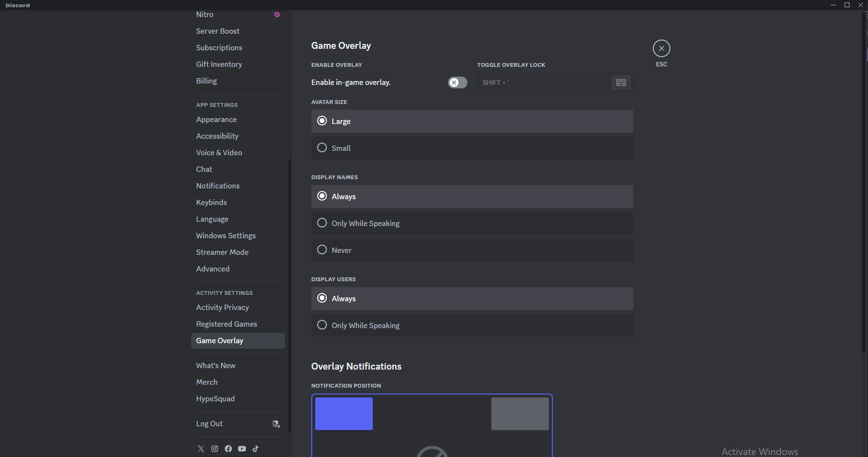Choose Only While Speaking for display names

tap(322, 223)
